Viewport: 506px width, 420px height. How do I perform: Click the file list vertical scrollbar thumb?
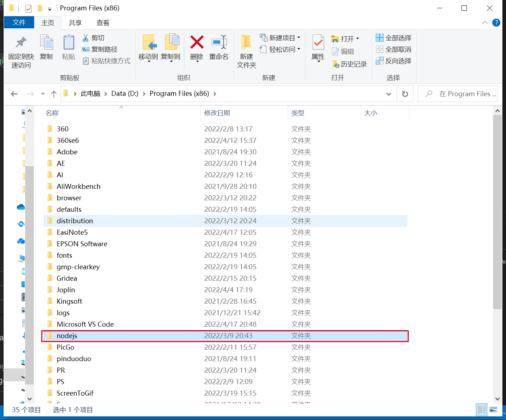497,212
